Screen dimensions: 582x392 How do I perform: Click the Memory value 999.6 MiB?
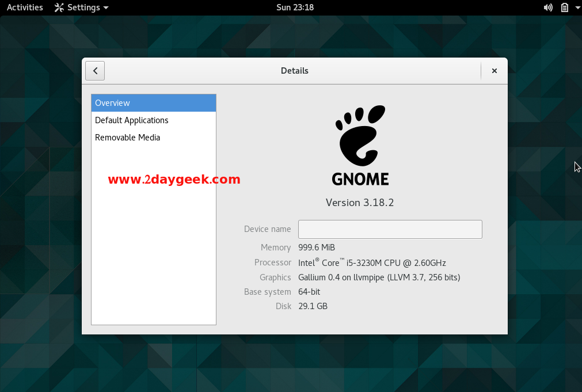pyautogui.click(x=317, y=247)
